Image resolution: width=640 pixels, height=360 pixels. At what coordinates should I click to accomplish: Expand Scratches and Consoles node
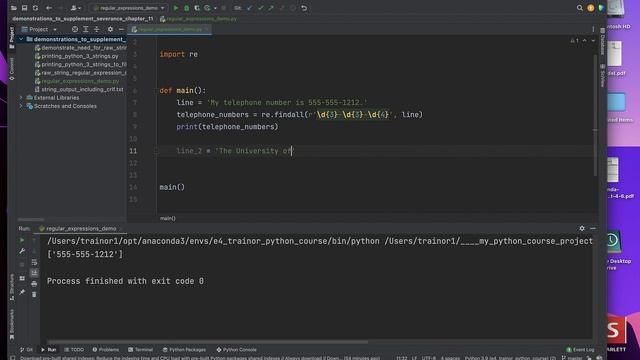click(21, 106)
